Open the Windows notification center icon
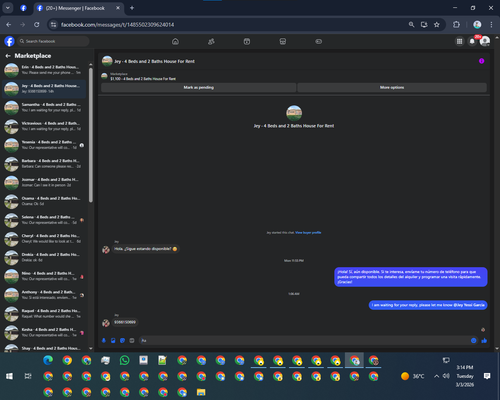Screen dimensions: 500x400 coord(487,376)
